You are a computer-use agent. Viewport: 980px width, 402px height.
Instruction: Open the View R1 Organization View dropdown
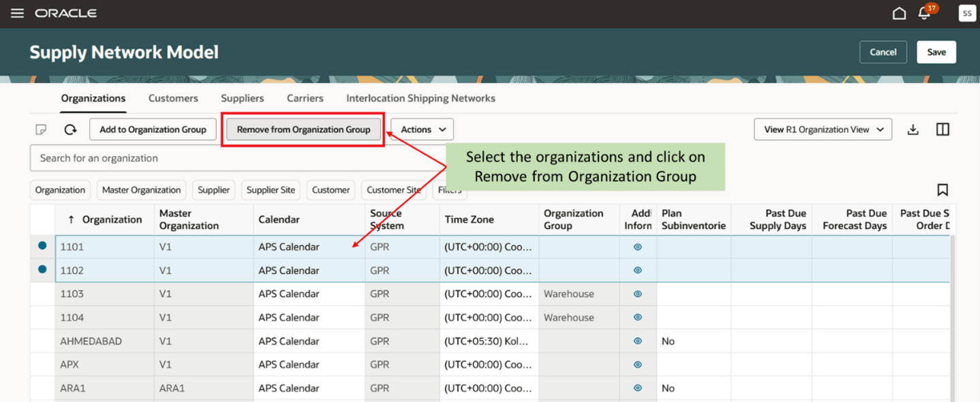click(823, 129)
